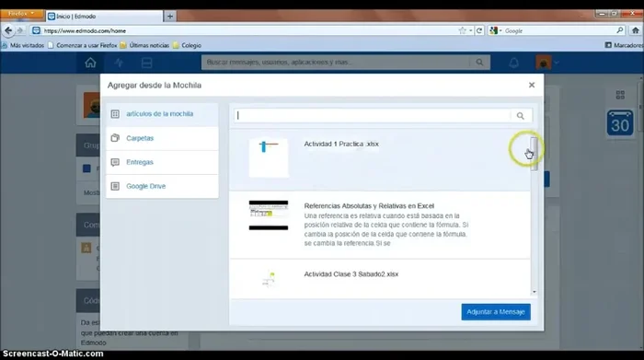Open the Edmodo progress activity icon
The width and height of the screenshot is (644, 360).
pyautogui.click(x=119, y=63)
